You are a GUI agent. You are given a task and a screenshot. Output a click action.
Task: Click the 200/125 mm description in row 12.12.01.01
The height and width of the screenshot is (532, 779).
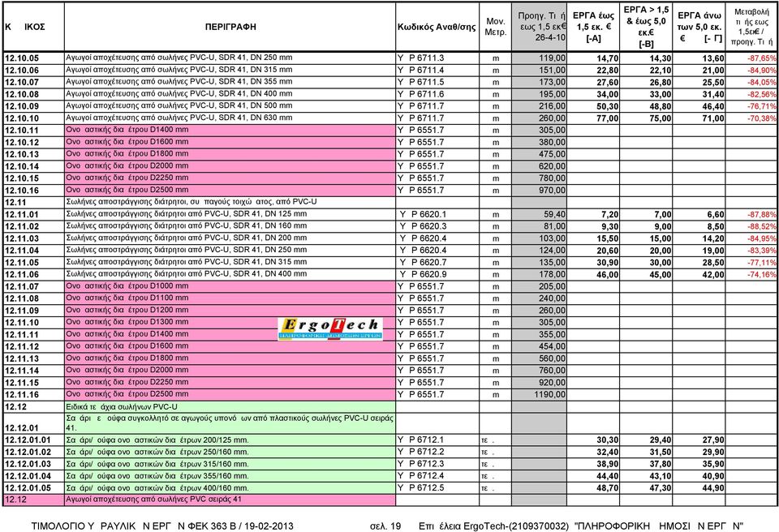point(157,440)
